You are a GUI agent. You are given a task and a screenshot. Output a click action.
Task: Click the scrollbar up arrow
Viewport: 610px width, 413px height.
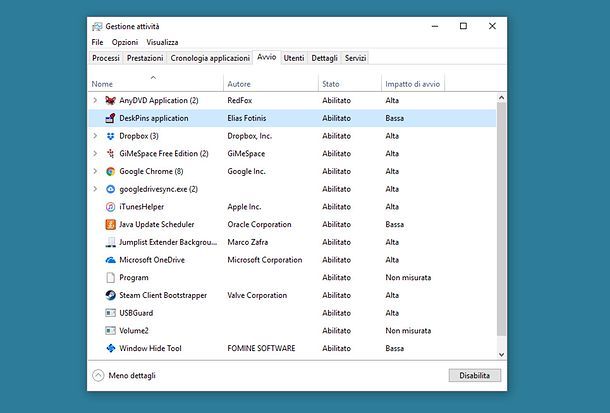(501, 98)
